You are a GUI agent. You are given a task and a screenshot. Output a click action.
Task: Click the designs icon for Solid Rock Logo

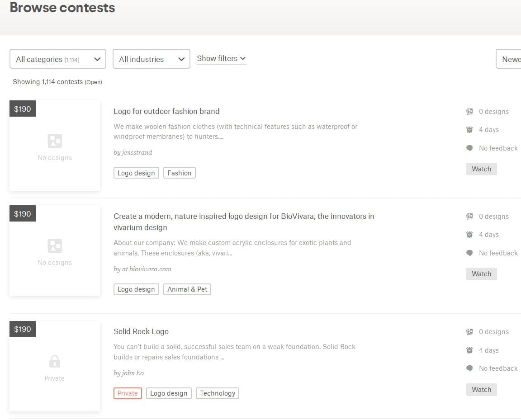click(469, 331)
